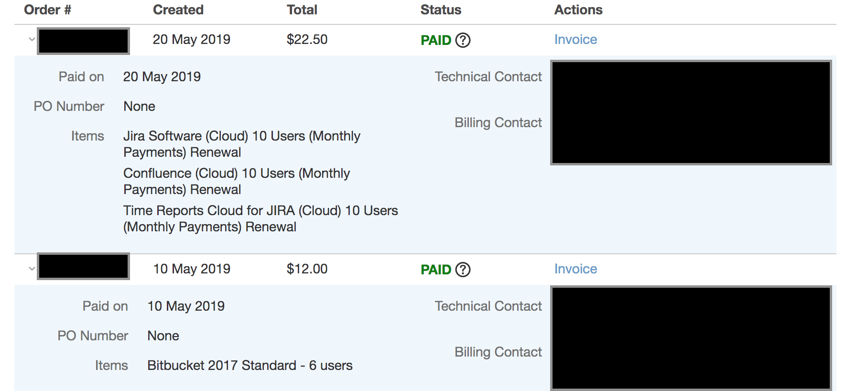868x391 pixels.
Task: Select the $12.00 total amount
Action: [307, 269]
